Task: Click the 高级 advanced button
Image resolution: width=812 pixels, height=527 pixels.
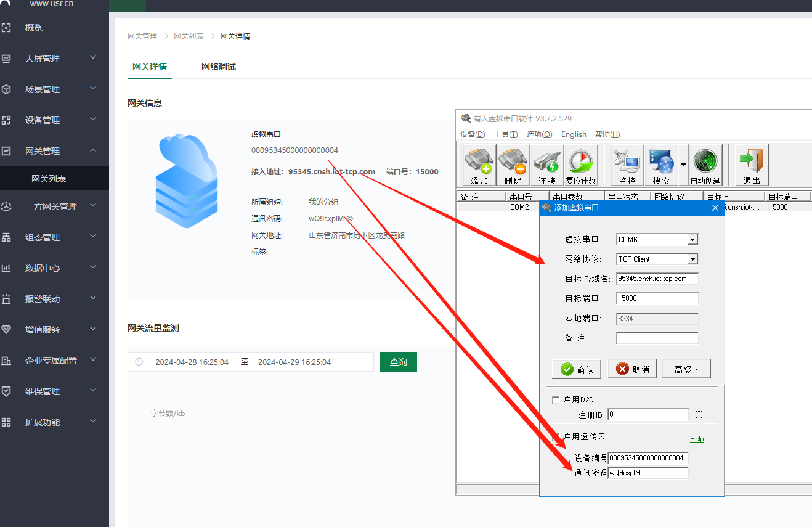Action: [686, 369]
